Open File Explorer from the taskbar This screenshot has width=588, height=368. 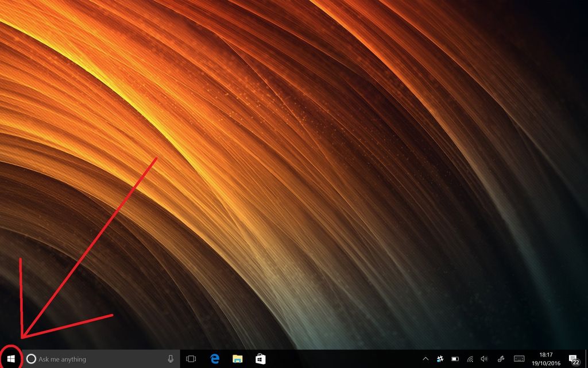(237, 359)
